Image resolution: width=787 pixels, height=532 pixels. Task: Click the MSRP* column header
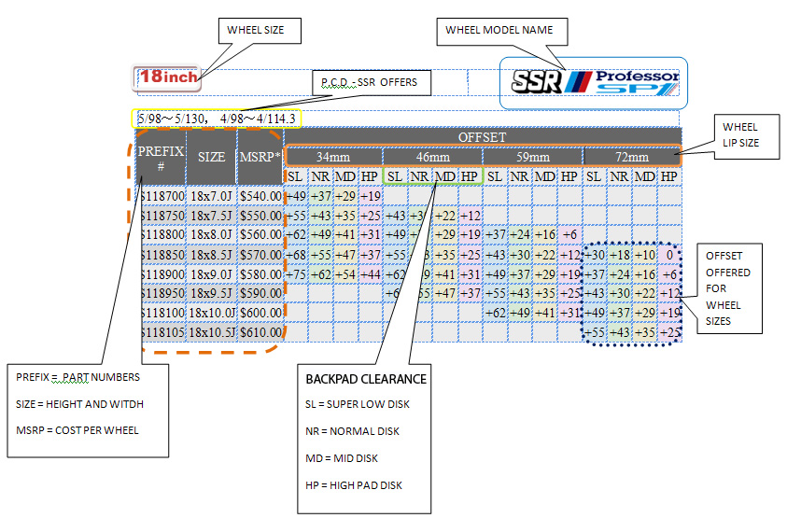click(260, 157)
